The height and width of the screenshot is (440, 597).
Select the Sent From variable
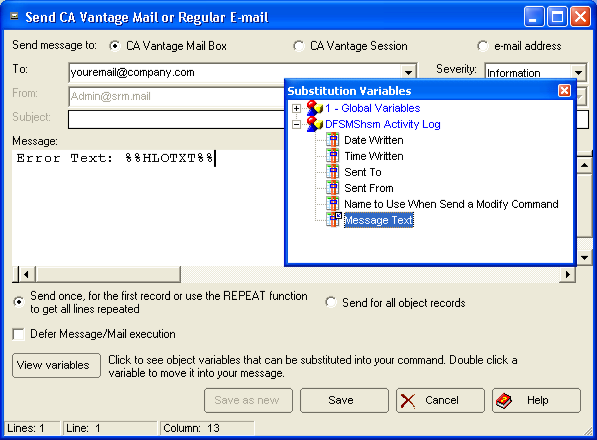369,188
